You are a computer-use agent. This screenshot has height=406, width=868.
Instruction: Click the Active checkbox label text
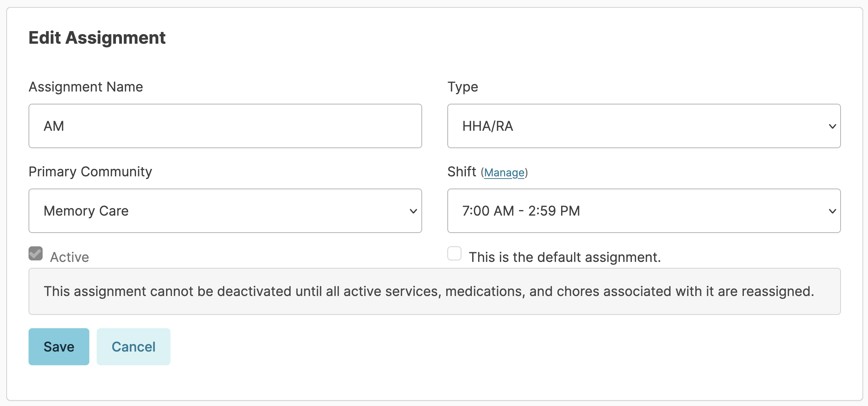(70, 257)
